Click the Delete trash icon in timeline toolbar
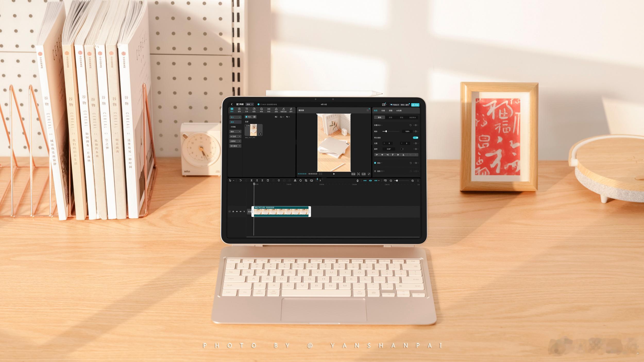The image size is (644, 362). (268, 180)
